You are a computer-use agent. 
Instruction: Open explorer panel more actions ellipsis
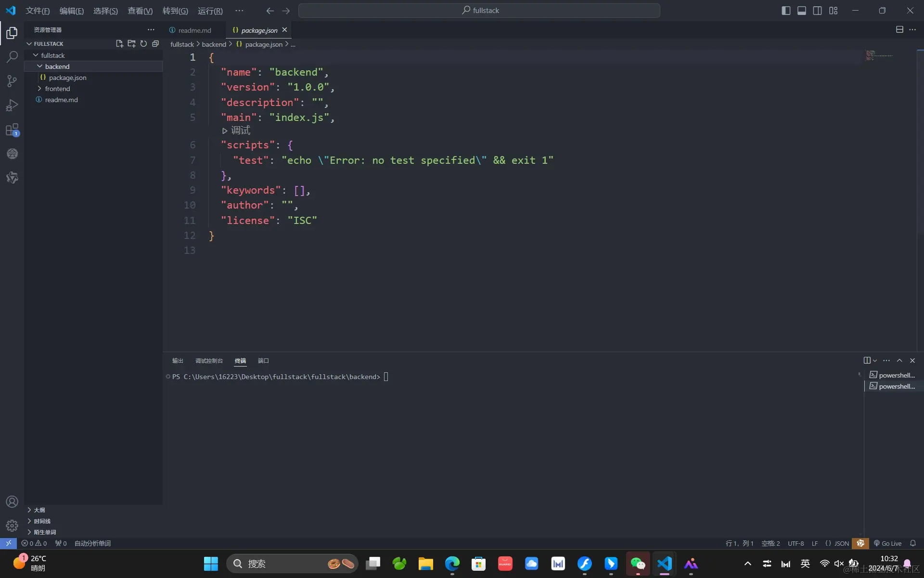151,30
